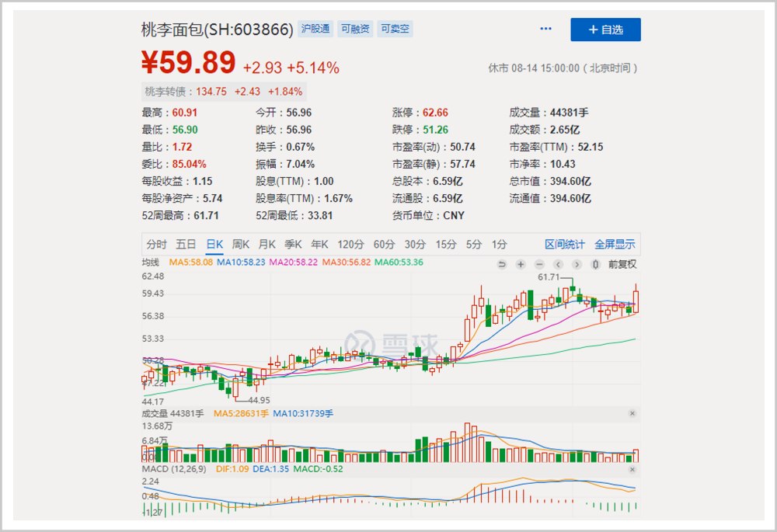Click the stock title 桃李面包(SH:603866)
Screen dimensions: 777x532
[217, 30]
